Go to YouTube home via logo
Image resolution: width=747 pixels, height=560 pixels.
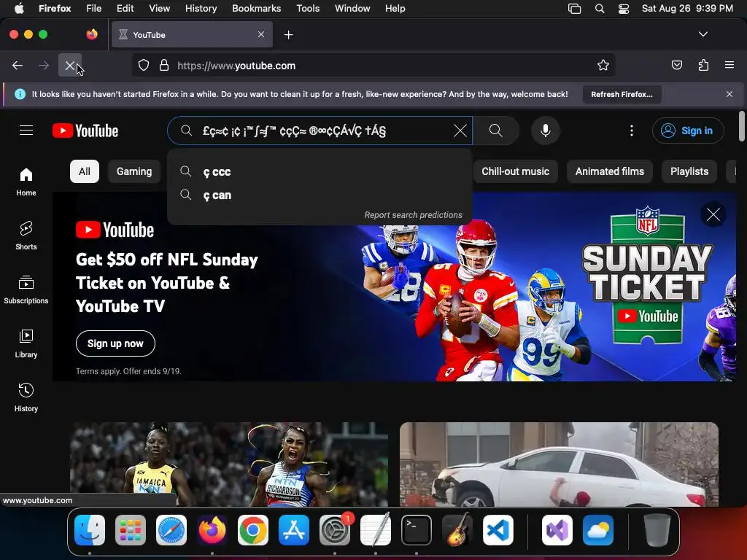click(85, 131)
